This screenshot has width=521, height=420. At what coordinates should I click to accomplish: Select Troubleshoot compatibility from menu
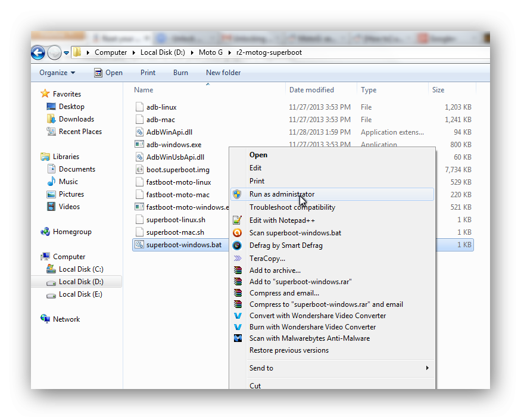tap(292, 207)
